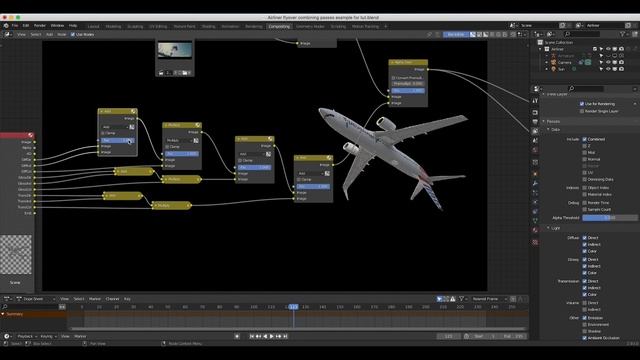Toggle the Use Nodes checkbox

(73, 35)
